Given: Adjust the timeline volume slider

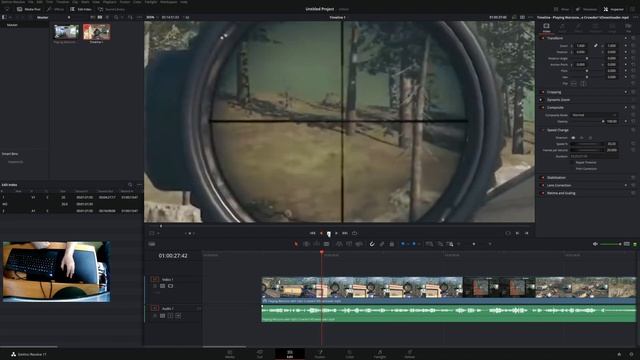Looking at the screenshot, I should point(611,244).
